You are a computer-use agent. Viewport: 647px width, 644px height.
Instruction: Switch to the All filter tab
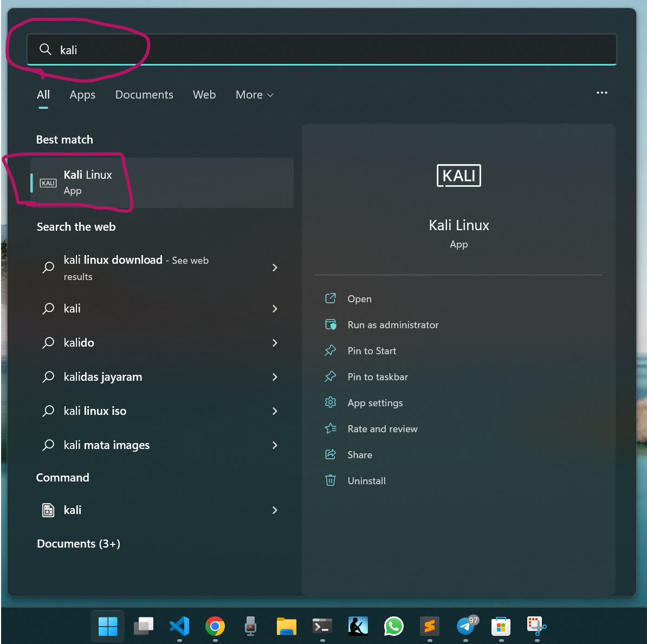click(43, 94)
